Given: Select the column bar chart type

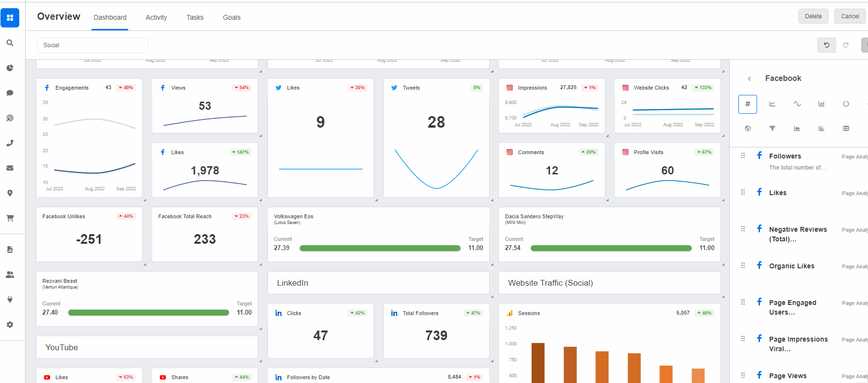Looking at the screenshot, I should click(x=821, y=104).
